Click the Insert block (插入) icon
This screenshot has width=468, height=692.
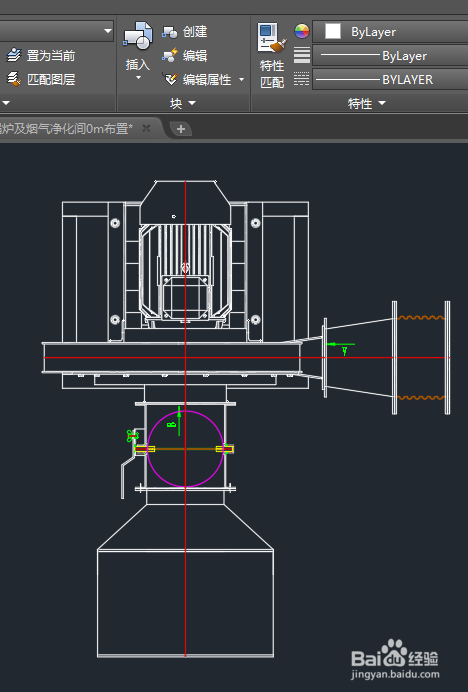point(138,35)
